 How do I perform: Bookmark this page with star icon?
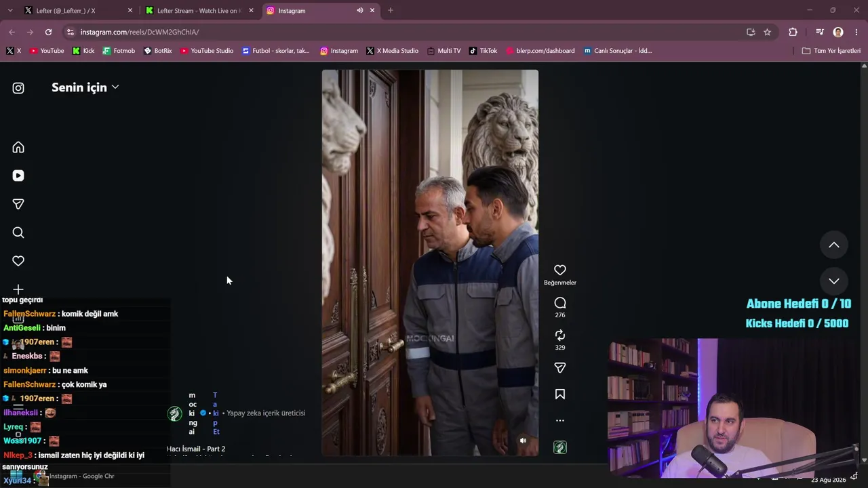(x=767, y=32)
